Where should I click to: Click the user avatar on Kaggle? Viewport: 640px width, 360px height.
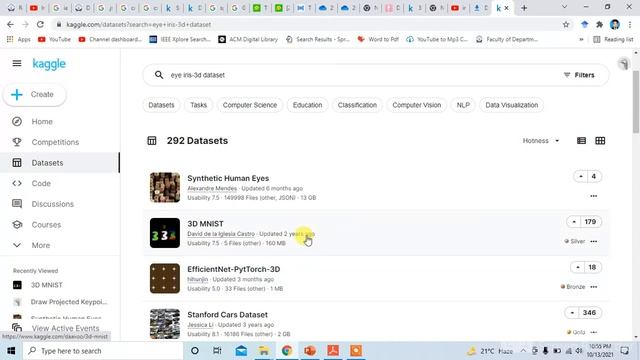pyautogui.click(x=623, y=64)
